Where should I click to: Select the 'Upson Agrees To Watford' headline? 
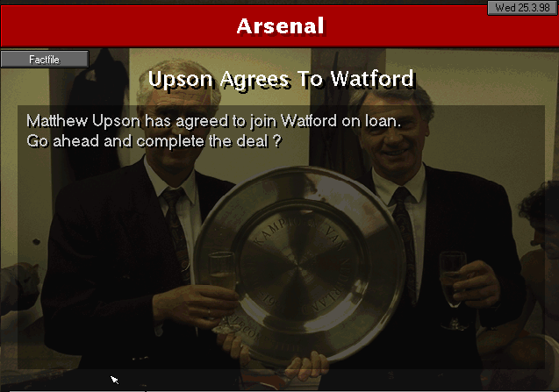point(282,79)
